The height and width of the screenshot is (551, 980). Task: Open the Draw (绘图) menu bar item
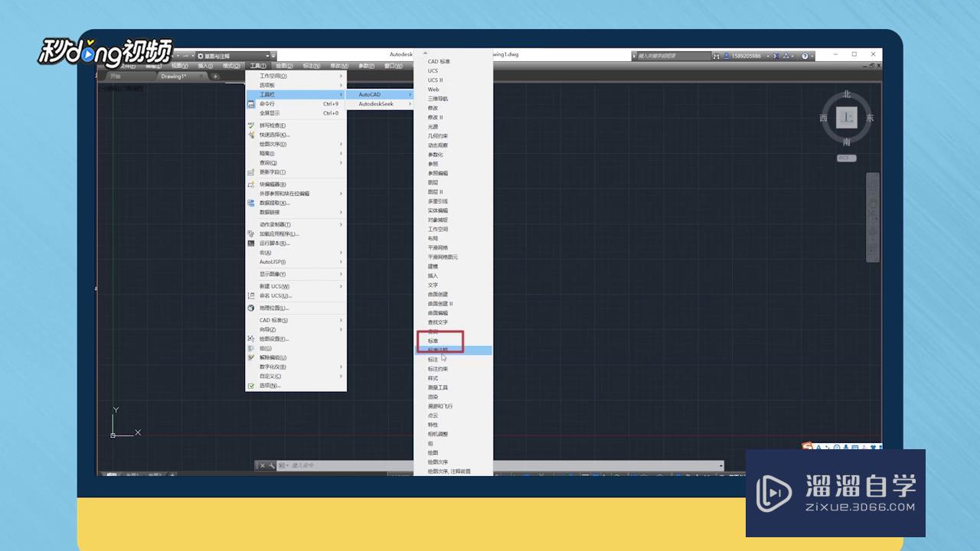click(285, 66)
